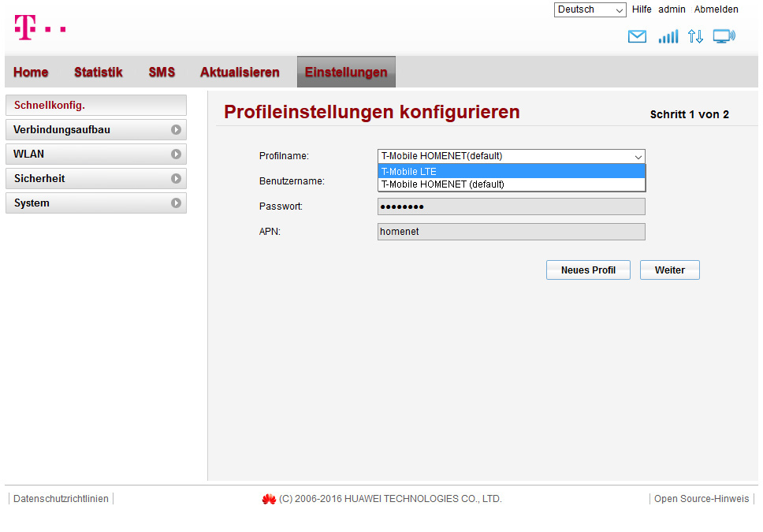This screenshot has height=532, width=763.
Task: Go to the Home tab
Action: click(31, 72)
